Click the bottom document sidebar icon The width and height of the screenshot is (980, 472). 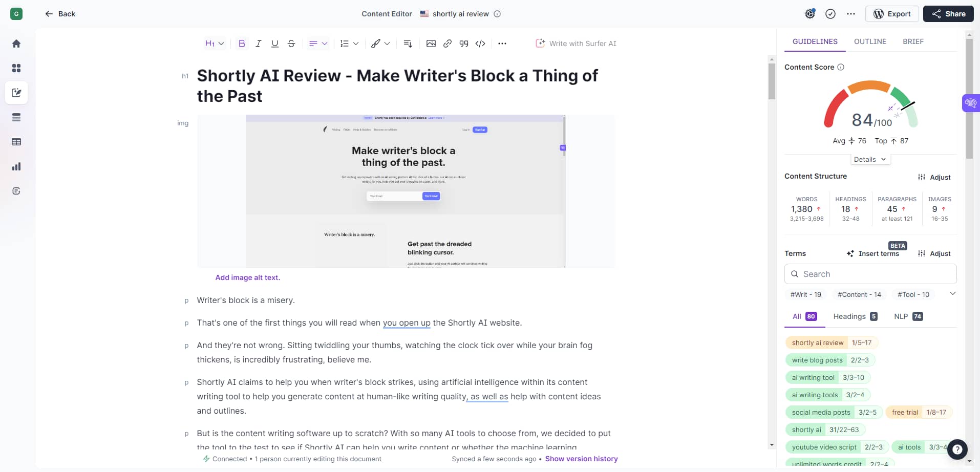(x=16, y=191)
